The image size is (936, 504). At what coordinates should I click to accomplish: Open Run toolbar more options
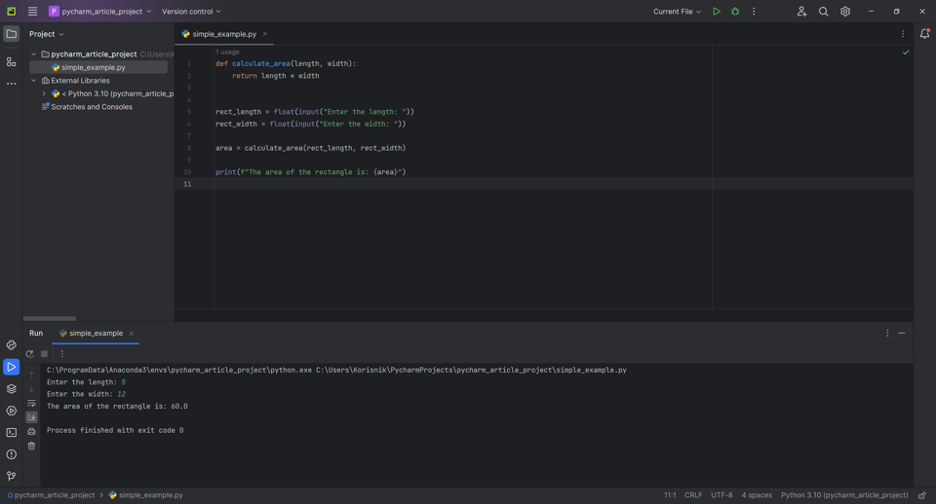[x=62, y=354]
